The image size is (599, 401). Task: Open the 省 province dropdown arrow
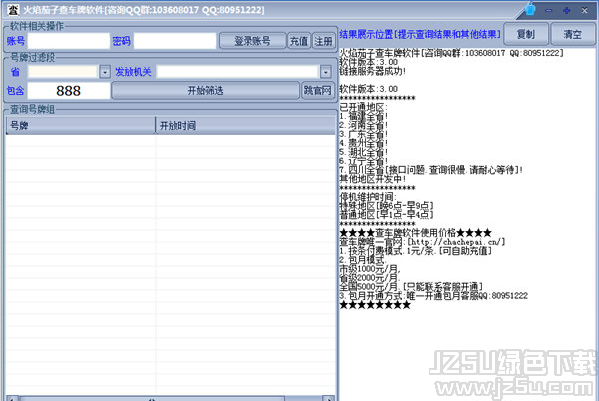[x=105, y=72]
